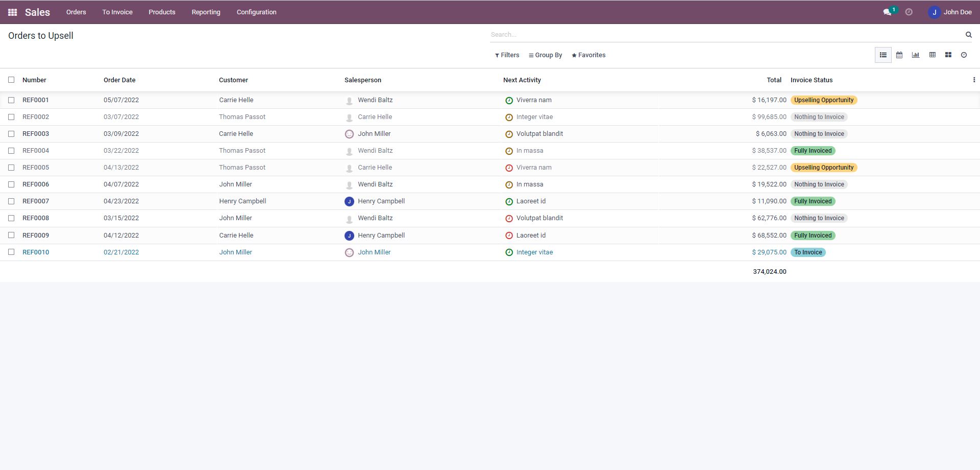Expand the Filters dropdown
Screen dimensions: 980x470
(507, 55)
